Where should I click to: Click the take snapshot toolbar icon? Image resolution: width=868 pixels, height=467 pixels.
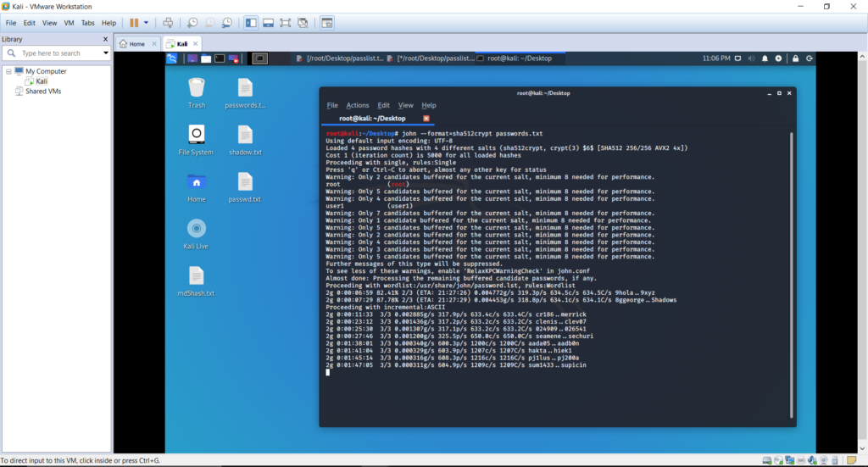pos(192,23)
